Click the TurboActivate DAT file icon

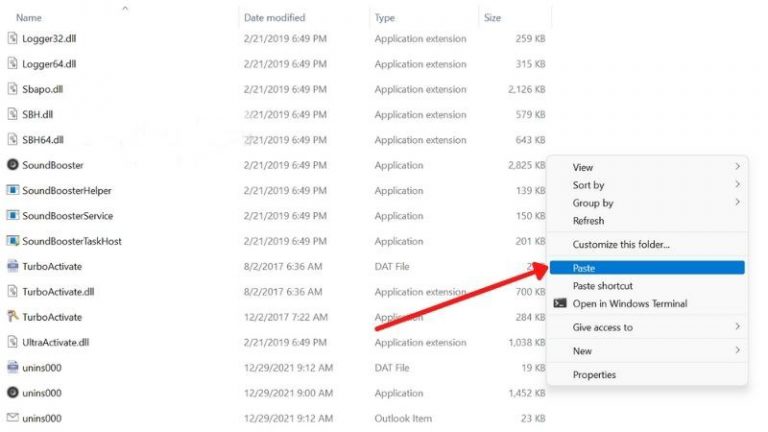13,266
